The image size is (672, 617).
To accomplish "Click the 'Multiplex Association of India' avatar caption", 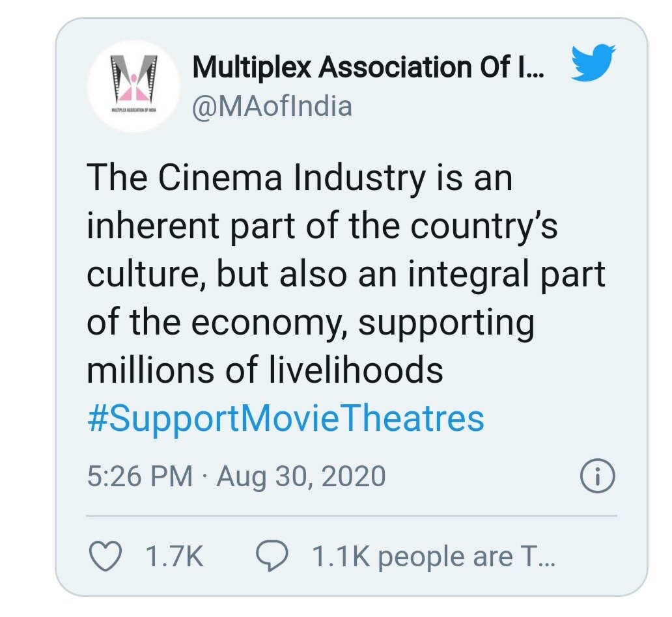I will pos(133,110).
